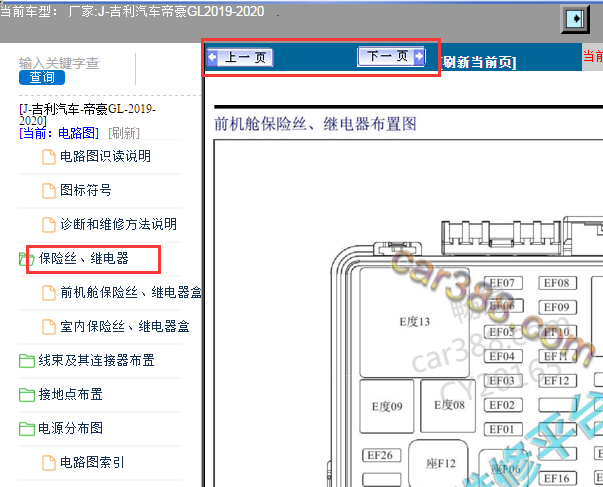Click relay box E度08 in diagram
Screen dimensions: 603x487
[x=448, y=405]
